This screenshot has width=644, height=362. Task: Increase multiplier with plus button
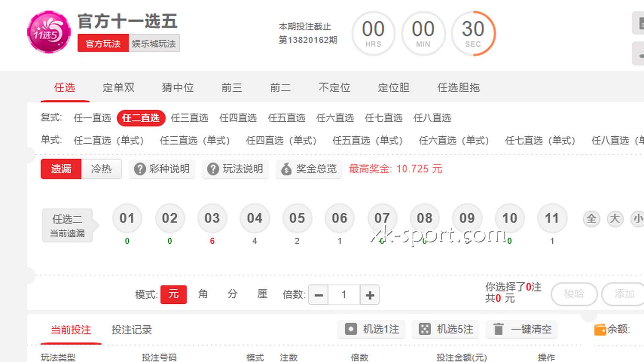tap(370, 295)
